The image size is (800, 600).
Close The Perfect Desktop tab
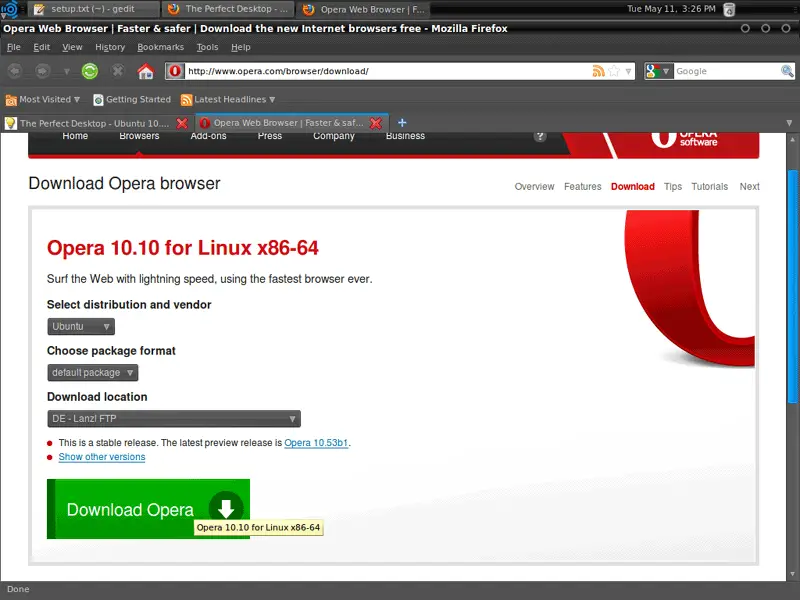(x=182, y=123)
